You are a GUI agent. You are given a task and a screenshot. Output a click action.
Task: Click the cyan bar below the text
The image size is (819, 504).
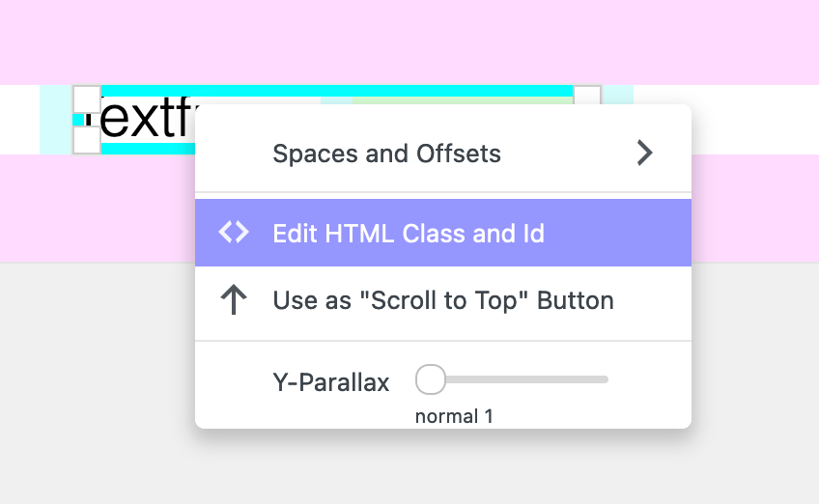[x=145, y=149]
